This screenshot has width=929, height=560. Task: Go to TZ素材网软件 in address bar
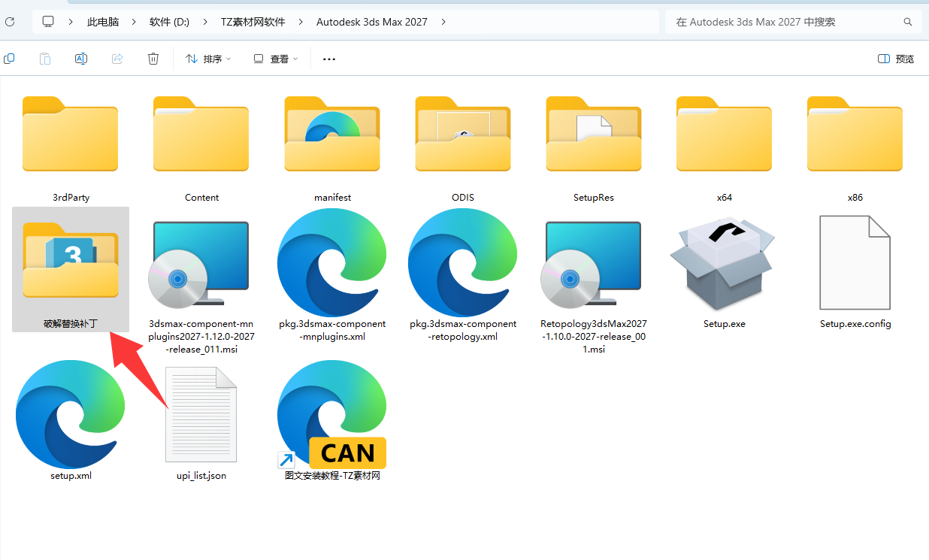click(x=253, y=23)
